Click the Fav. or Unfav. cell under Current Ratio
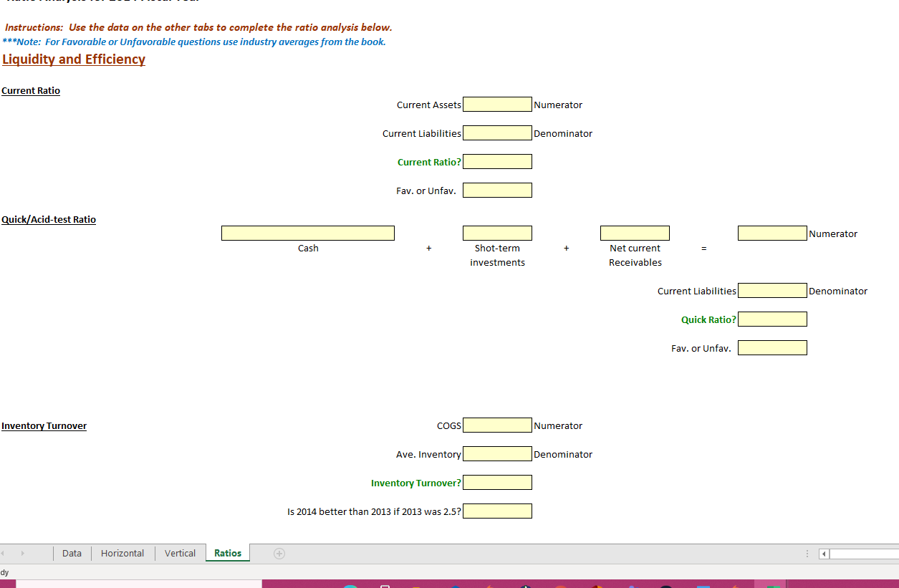The width and height of the screenshot is (899, 588). pyautogui.click(x=497, y=190)
